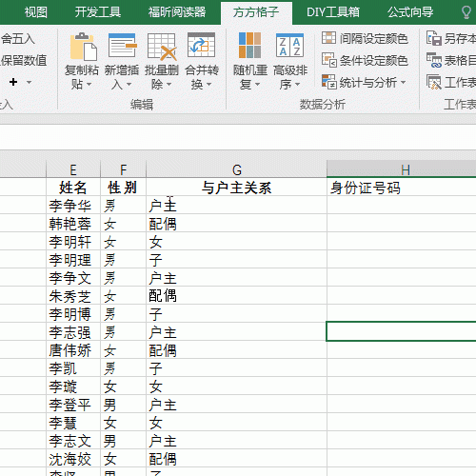The image size is (476, 476).
Task: Select the cell 朱秀芝
Action: coord(73,296)
